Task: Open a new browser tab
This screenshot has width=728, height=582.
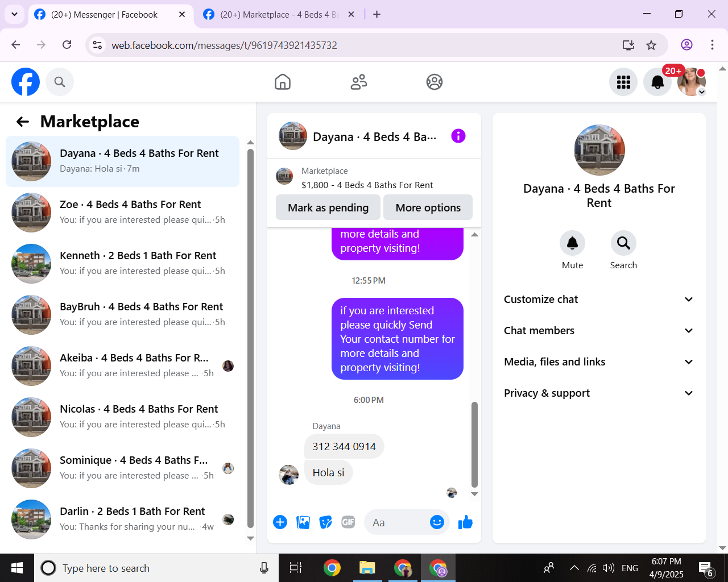Action: click(377, 14)
